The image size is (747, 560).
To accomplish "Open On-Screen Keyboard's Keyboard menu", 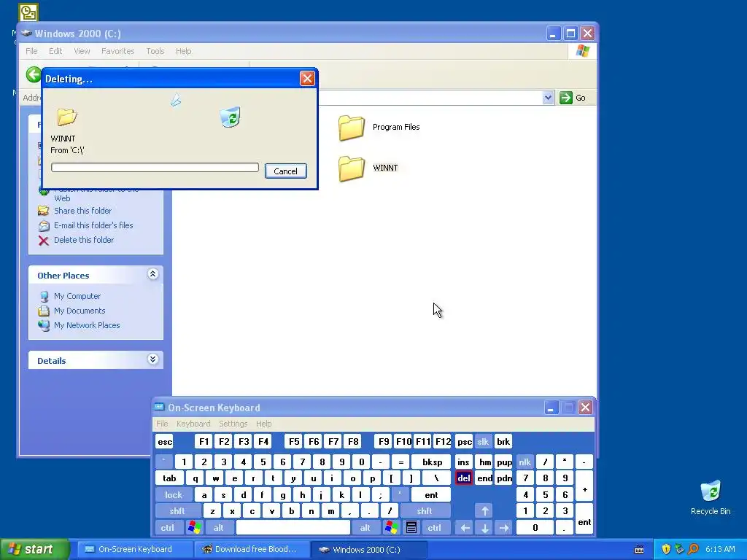I will point(193,424).
